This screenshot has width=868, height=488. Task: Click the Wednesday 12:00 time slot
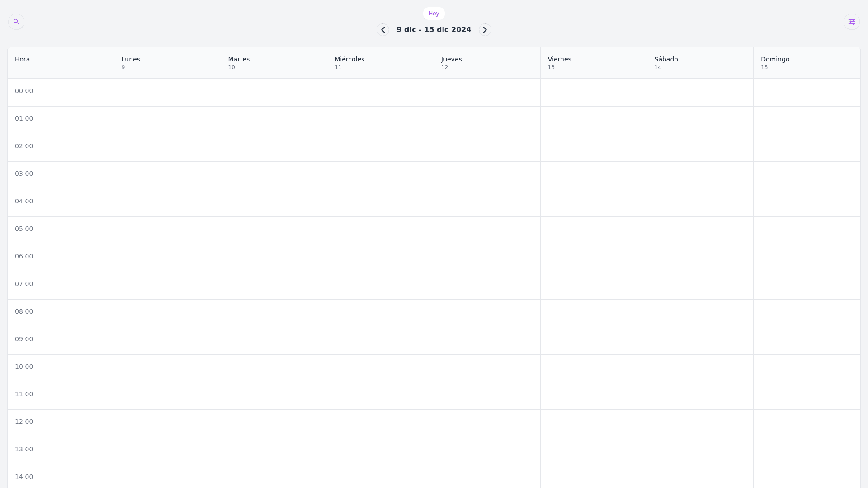click(x=380, y=423)
